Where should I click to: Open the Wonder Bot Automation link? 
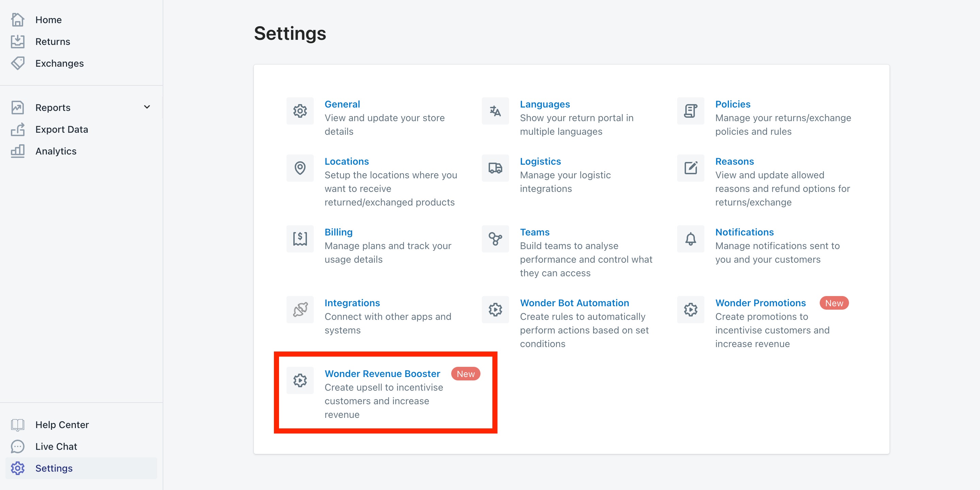tap(574, 303)
